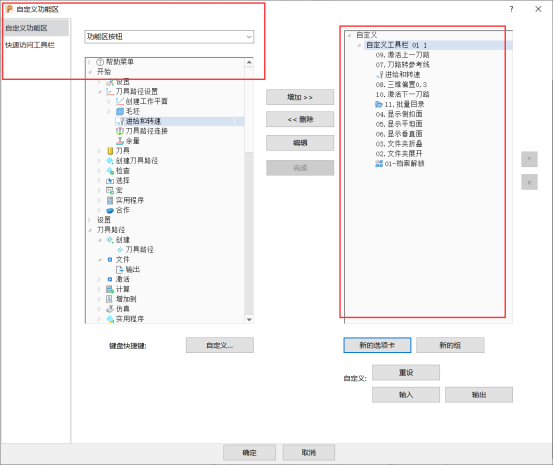Viewport: 554px width, 466px height.
Task: Click the 激活 icon
Action: (x=110, y=279)
